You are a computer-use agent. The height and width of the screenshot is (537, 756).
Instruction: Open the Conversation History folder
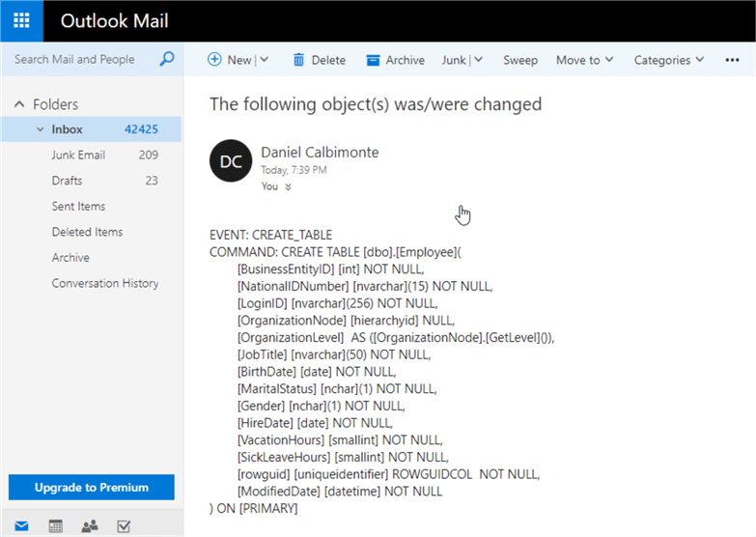(x=105, y=283)
